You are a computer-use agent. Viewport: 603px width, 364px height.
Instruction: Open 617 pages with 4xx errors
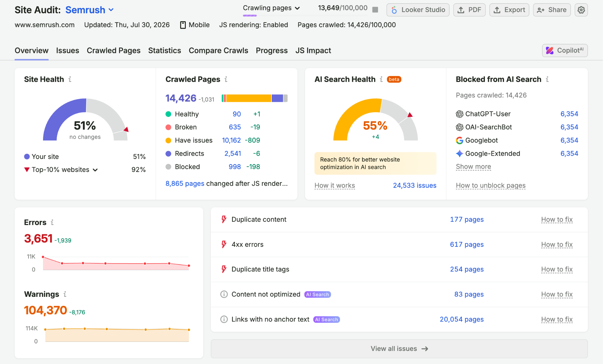(x=467, y=244)
